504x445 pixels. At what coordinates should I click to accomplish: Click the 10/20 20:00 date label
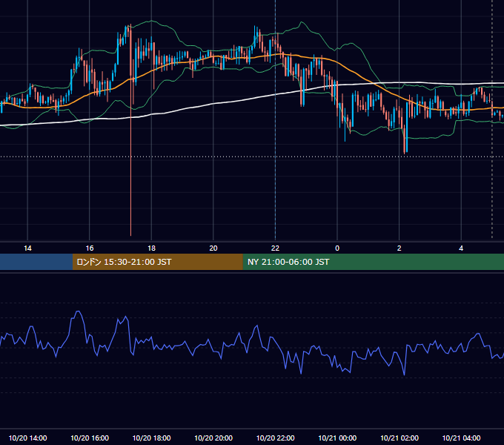213,438
